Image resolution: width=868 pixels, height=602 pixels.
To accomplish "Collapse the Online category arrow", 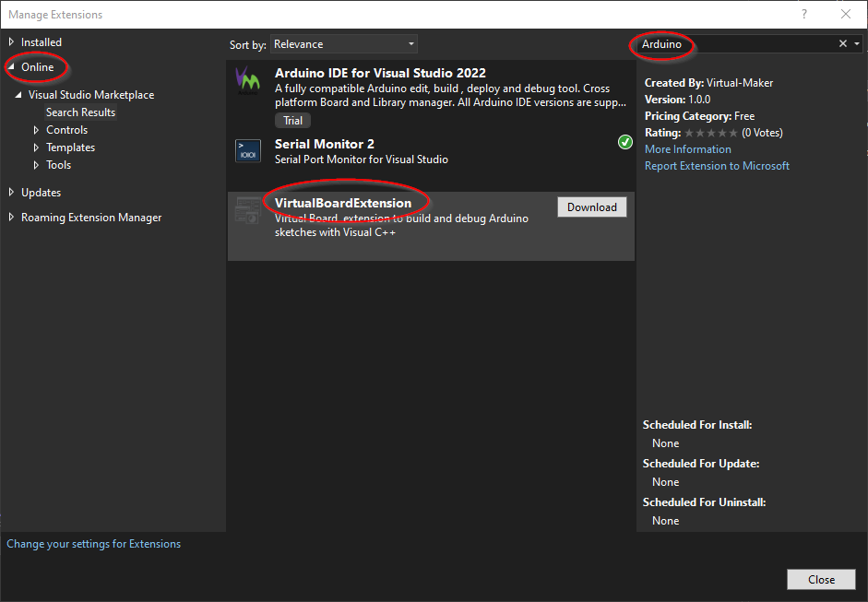I will pos(11,67).
